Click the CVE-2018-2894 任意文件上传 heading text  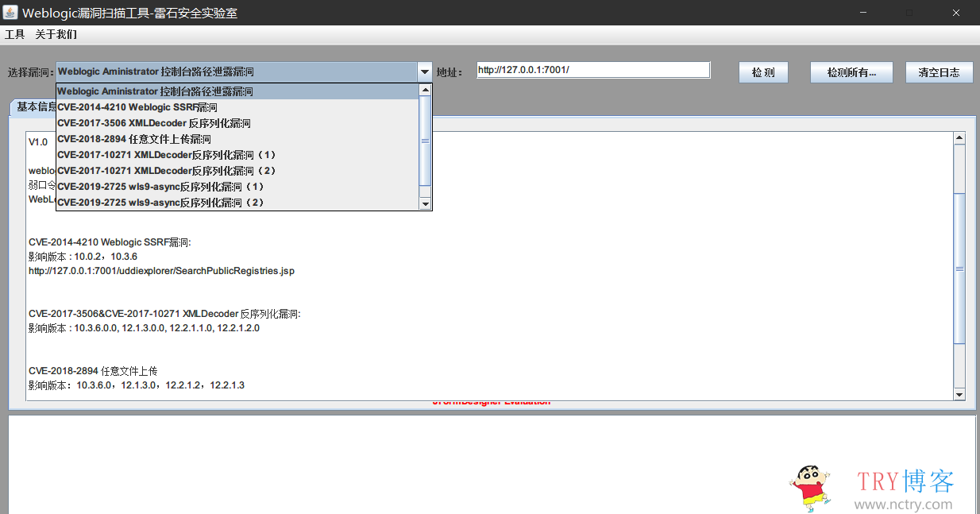(93, 371)
